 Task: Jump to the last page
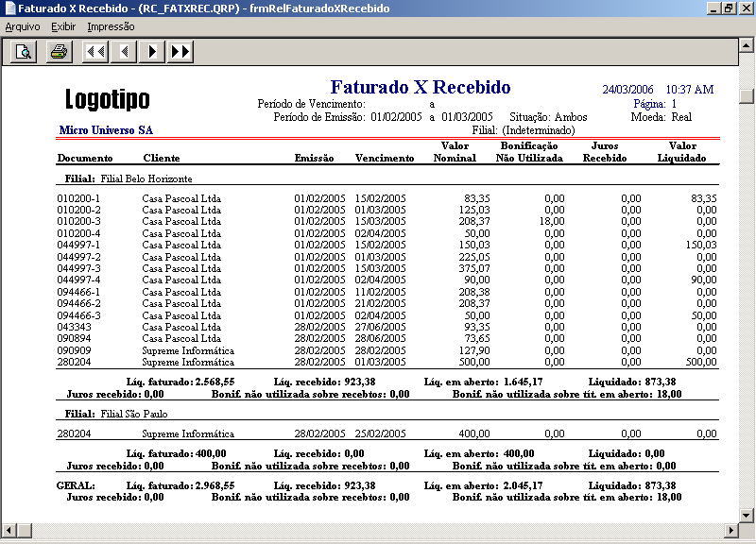tap(180, 52)
